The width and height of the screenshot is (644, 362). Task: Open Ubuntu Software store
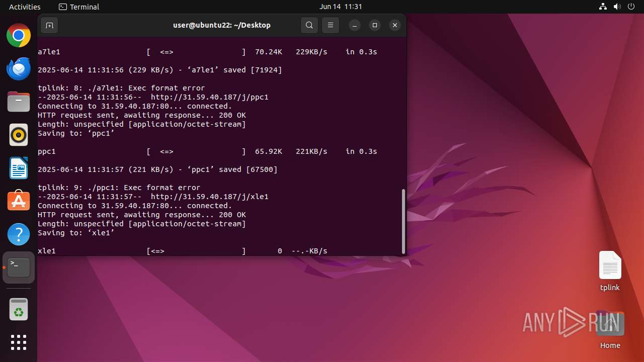[x=19, y=201]
